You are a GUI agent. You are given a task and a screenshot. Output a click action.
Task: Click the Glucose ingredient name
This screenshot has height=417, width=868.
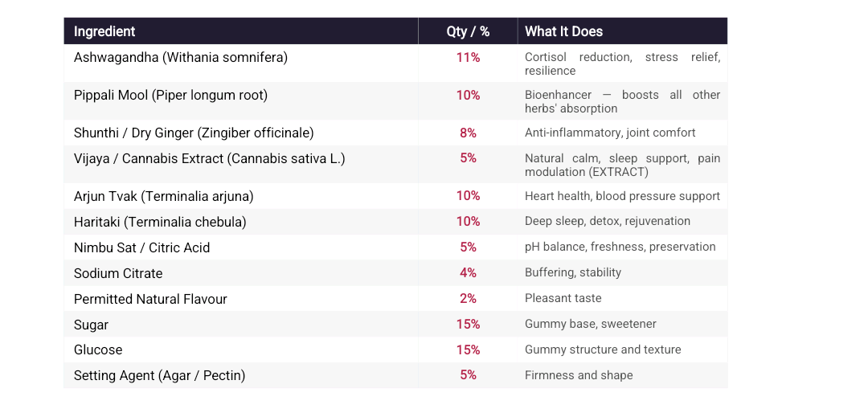click(98, 350)
